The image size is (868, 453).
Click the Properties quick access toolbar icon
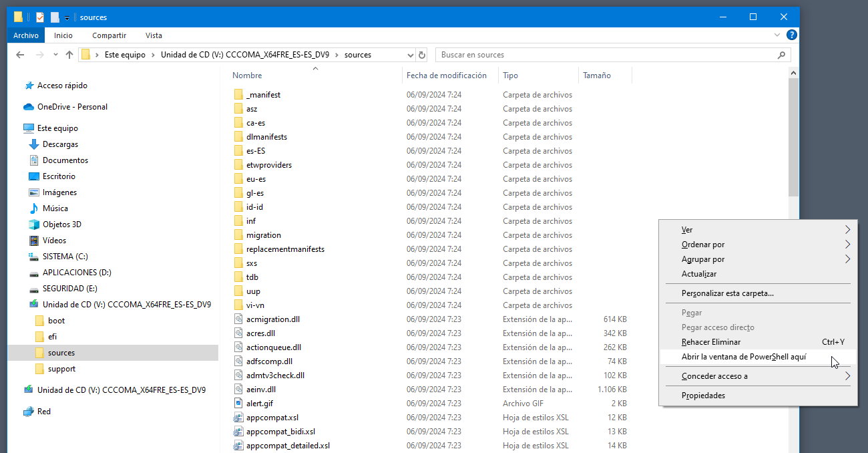coord(40,17)
